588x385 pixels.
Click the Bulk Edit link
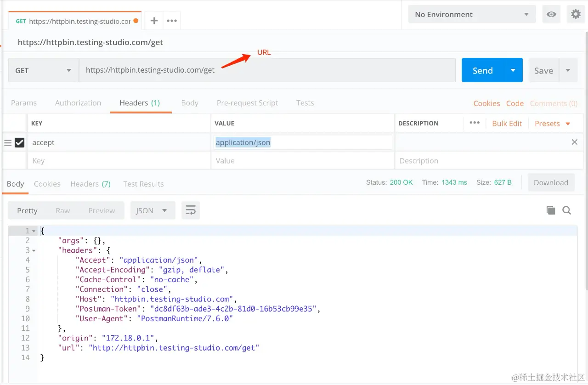[x=507, y=124]
